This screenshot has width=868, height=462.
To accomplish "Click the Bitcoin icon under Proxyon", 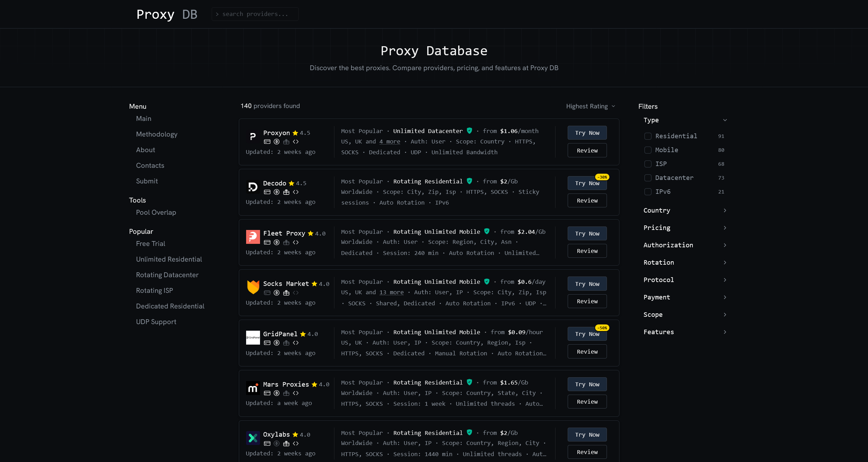I will 277,142.
